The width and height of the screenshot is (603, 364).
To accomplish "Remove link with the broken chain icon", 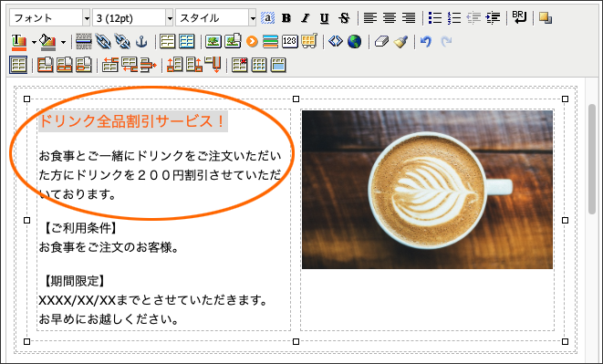I will click(x=122, y=42).
